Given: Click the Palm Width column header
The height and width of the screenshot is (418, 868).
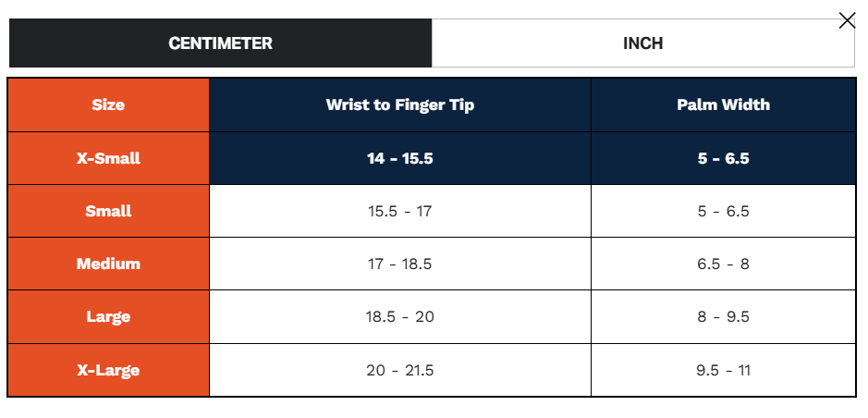Looking at the screenshot, I should pos(723,105).
